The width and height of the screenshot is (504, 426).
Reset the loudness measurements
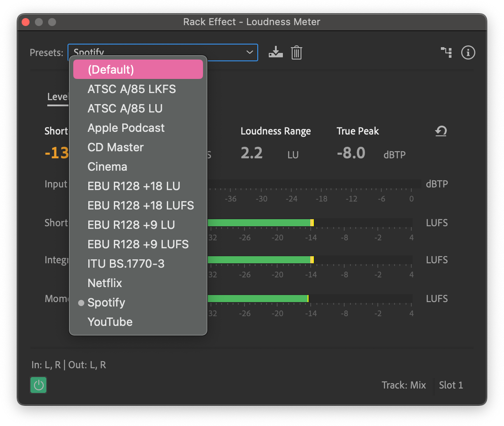click(441, 131)
